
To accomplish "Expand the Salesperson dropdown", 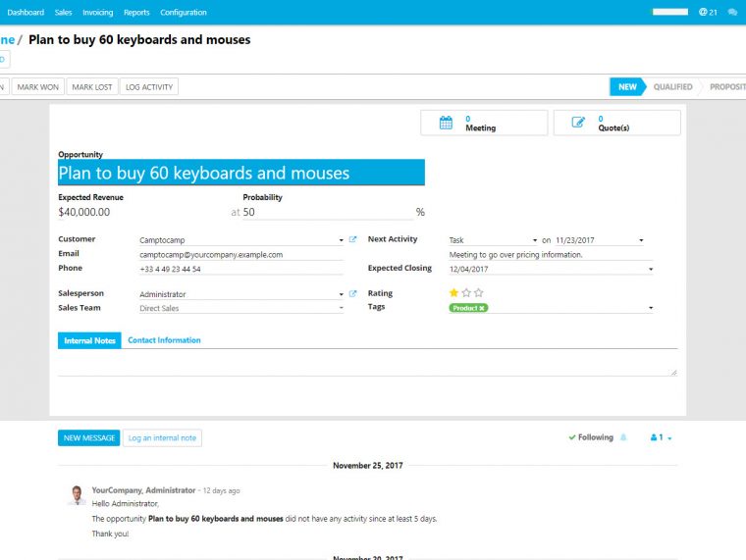I will [342, 294].
